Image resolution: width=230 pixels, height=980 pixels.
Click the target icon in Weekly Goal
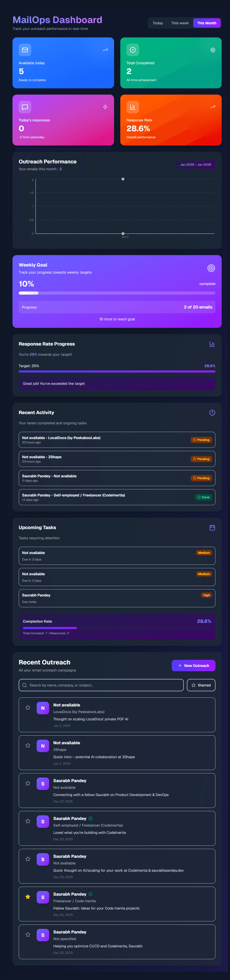tap(211, 268)
